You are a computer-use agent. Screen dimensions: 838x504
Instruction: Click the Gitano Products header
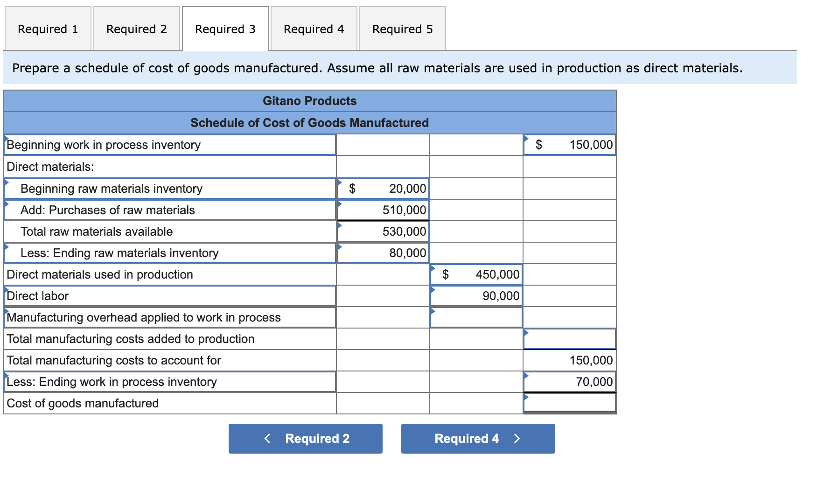310,101
